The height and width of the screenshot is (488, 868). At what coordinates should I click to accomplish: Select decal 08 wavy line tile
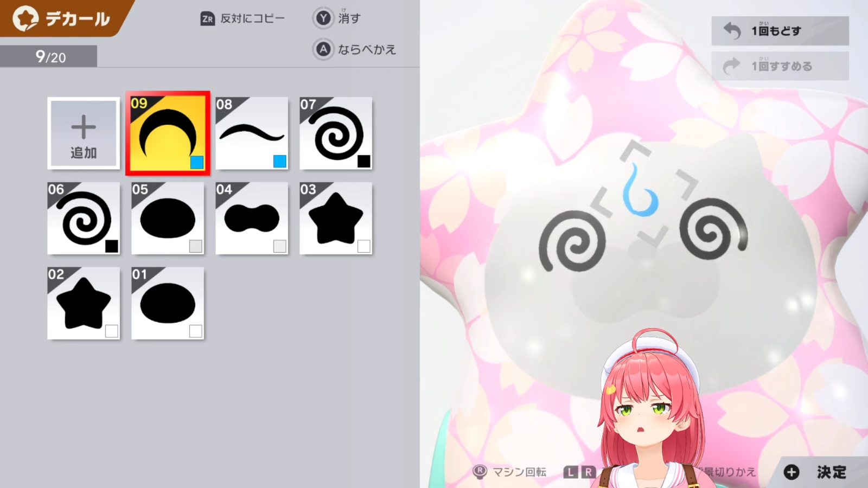[x=252, y=133]
